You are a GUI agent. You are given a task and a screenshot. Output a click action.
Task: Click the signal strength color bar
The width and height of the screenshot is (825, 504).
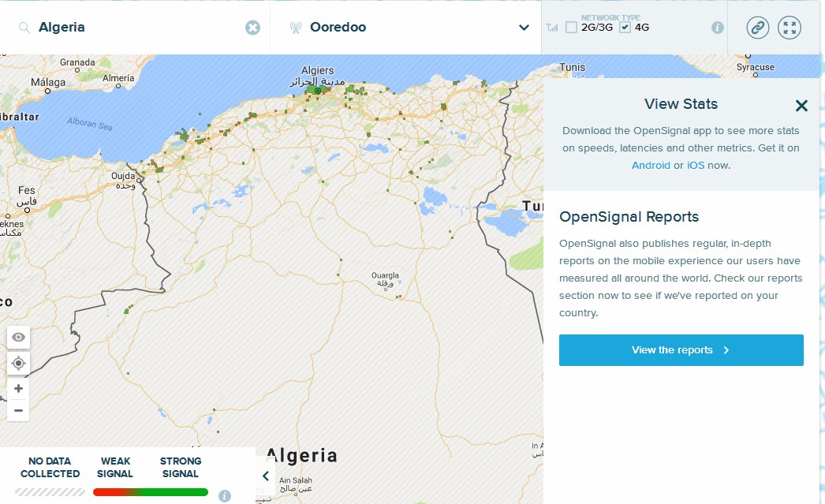(x=150, y=492)
